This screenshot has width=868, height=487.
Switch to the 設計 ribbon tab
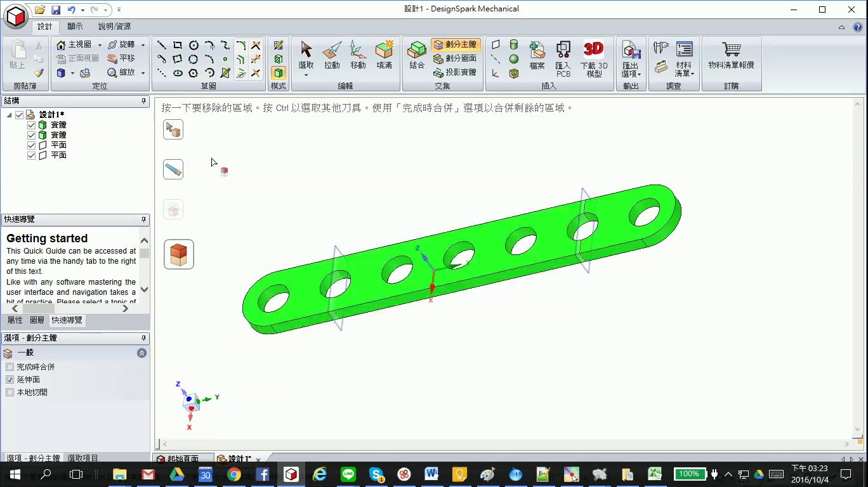pos(45,27)
